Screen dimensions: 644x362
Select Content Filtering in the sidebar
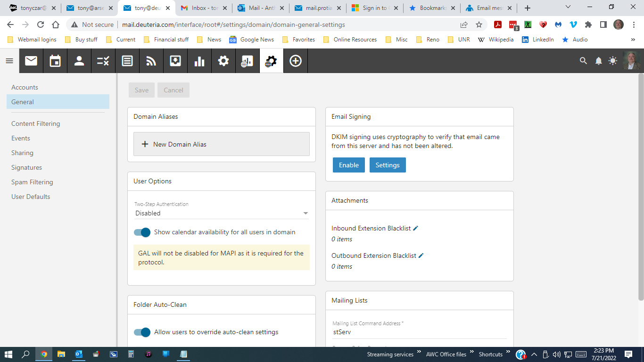click(x=36, y=123)
